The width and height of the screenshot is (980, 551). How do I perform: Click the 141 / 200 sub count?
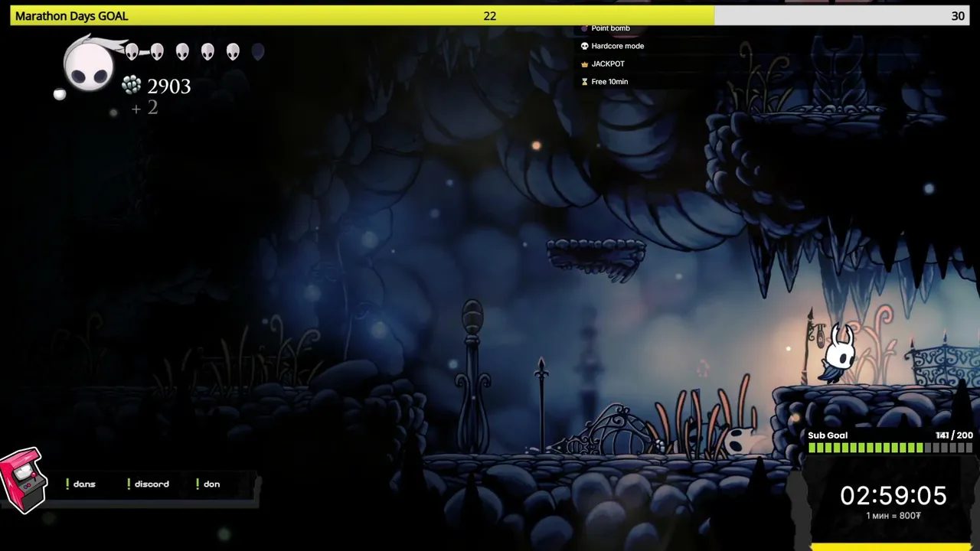click(x=955, y=435)
